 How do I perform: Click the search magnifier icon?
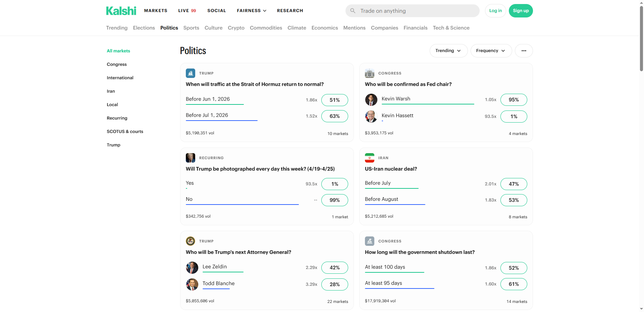(x=353, y=11)
